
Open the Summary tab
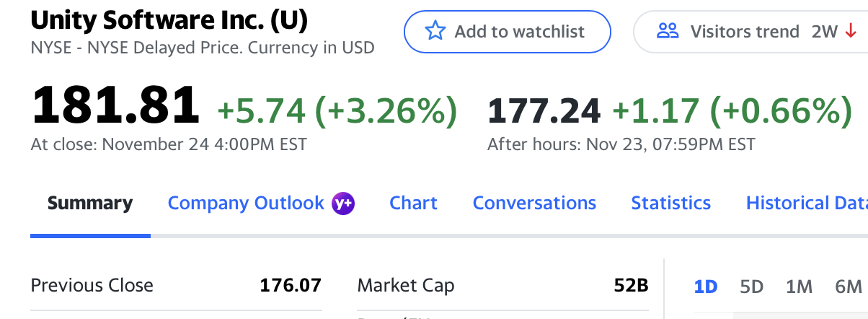[x=90, y=204]
